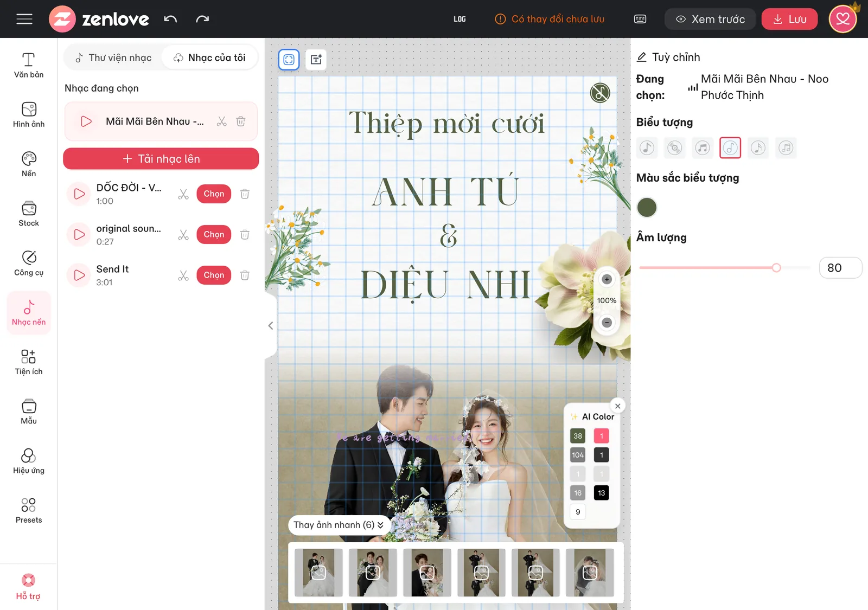The image size is (868, 610).
Task: Save with the Lưu button
Action: 789,19
